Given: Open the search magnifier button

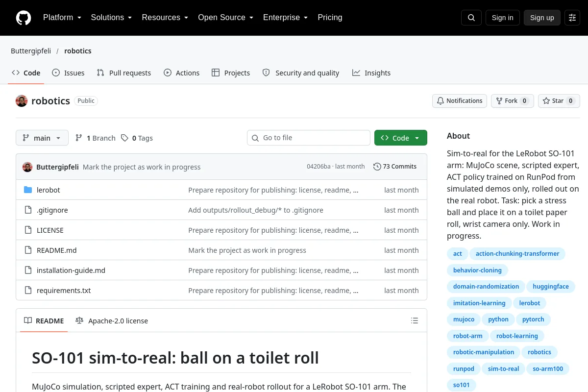Looking at the screenshot, I should pyautogui.click(x=471, y=18).
